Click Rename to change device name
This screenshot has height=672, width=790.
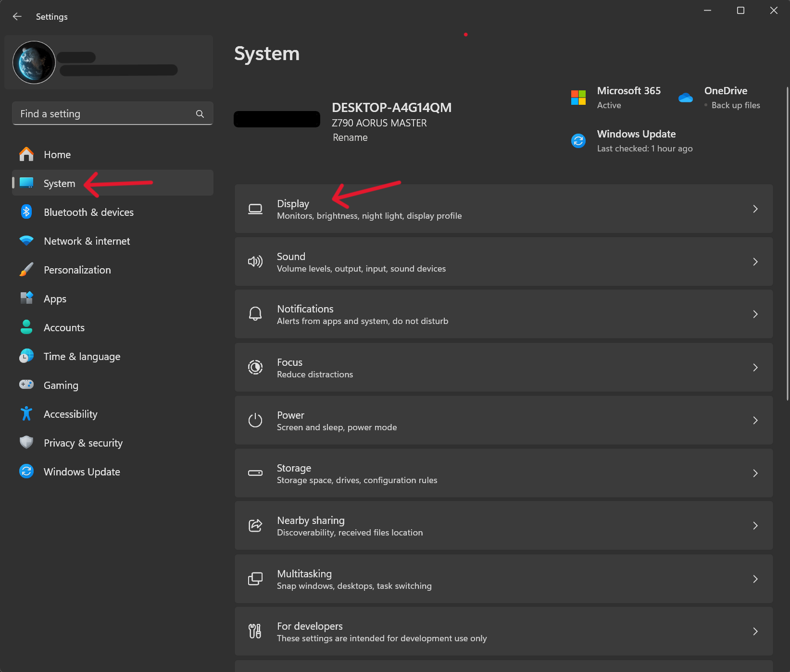tap(350, 137)
